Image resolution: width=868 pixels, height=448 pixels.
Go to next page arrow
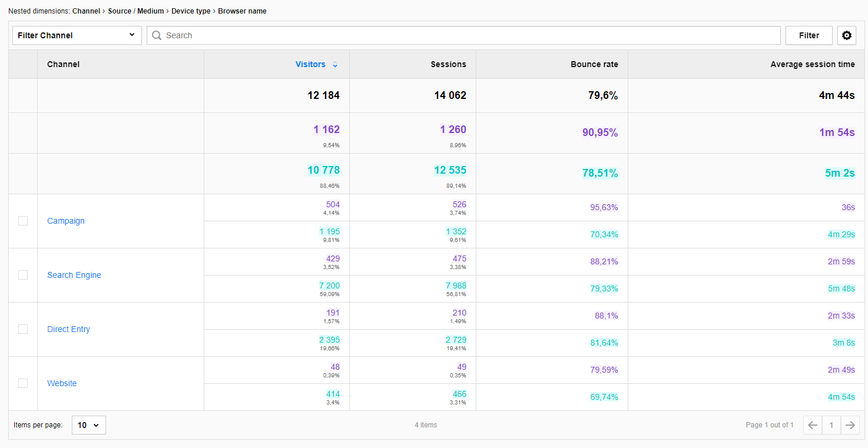point(850,425)
